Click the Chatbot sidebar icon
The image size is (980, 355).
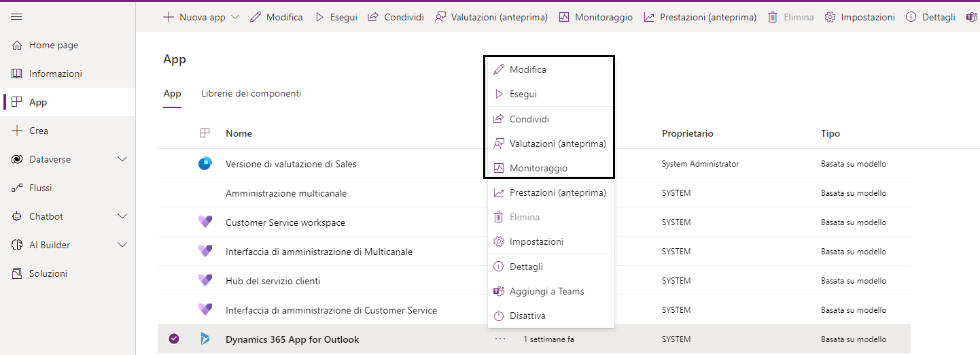click(x=17, y=216)
